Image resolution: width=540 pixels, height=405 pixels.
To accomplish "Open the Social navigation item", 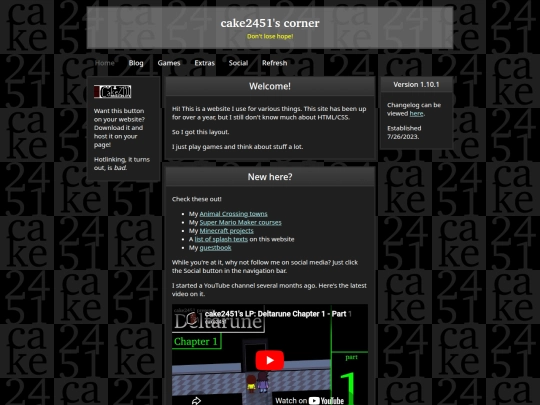I will click(x=238, y=63).
